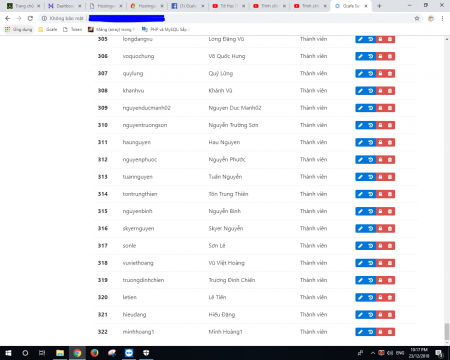
Task: Lock account of user khanhvu
Action: coord(380,91)
